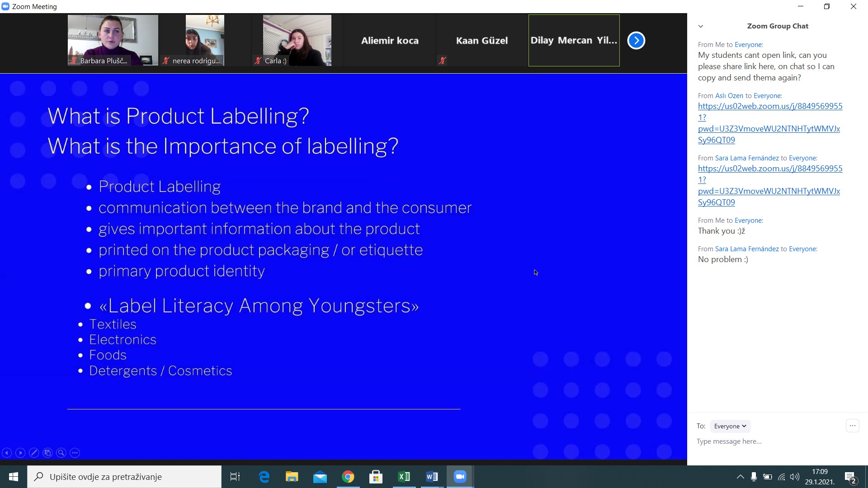Launch Microsoft Edge from the taskbar
Image resolution: width=868 pixels, height=488 pixels.
(264, 477)
